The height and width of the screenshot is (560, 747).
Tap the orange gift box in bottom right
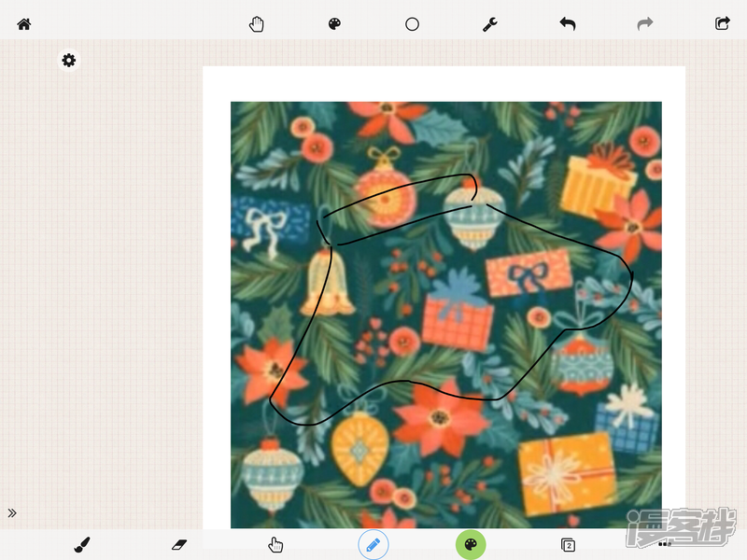point(566,473)
